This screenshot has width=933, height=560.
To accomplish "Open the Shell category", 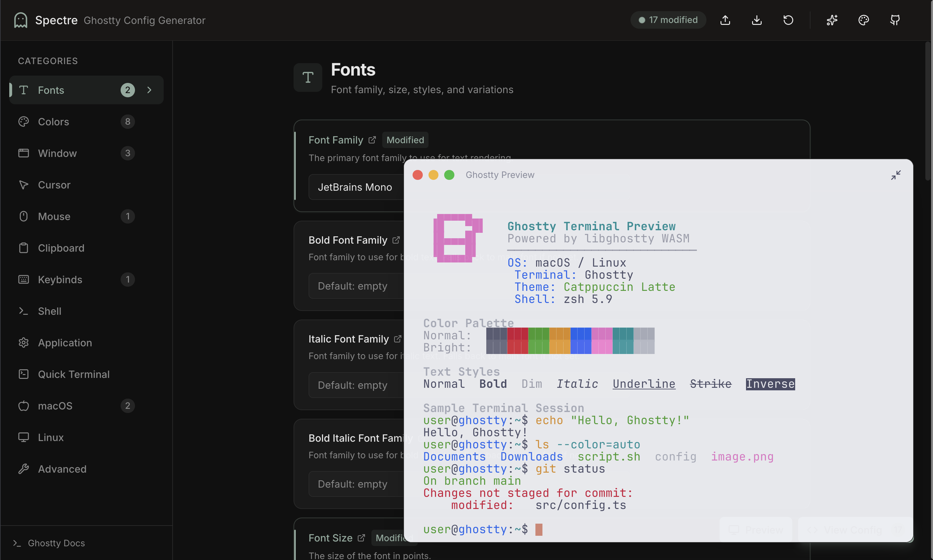I will point(86,311).
